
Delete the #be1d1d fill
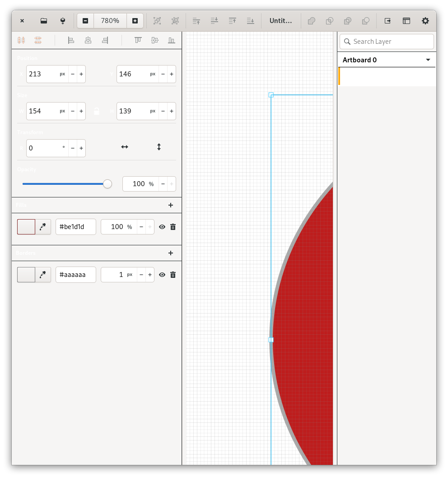173,227
